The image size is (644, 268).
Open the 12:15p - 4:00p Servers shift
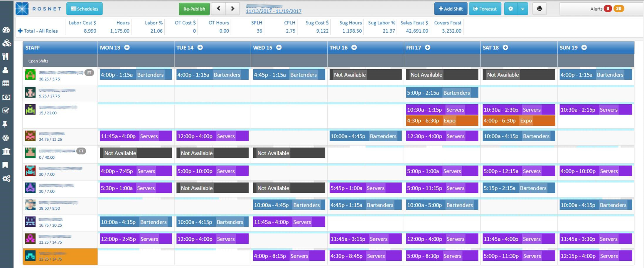click(596, 256)
